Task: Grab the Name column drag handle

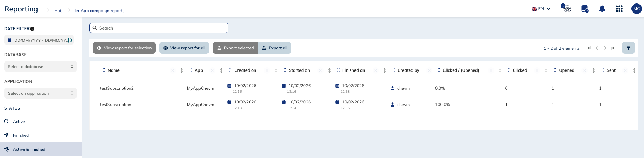Action: 104,70
